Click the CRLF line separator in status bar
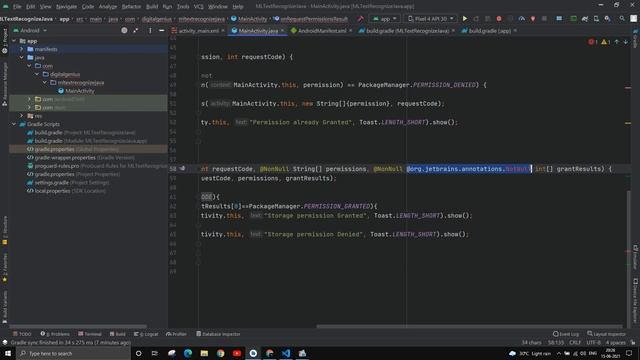640x360 pixels. 575,342
